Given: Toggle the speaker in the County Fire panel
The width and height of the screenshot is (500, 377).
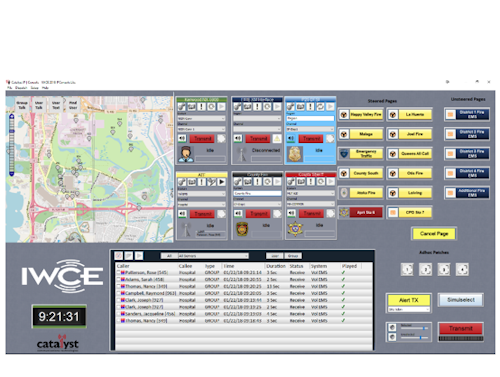Looking at the screenshot, I should (238, 213).
